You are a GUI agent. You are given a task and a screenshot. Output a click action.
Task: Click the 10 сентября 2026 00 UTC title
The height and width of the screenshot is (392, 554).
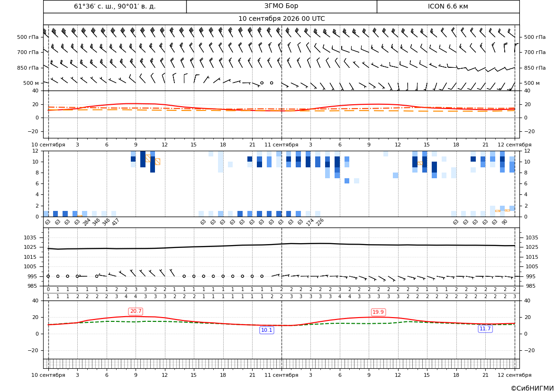(x=282, y=19)
